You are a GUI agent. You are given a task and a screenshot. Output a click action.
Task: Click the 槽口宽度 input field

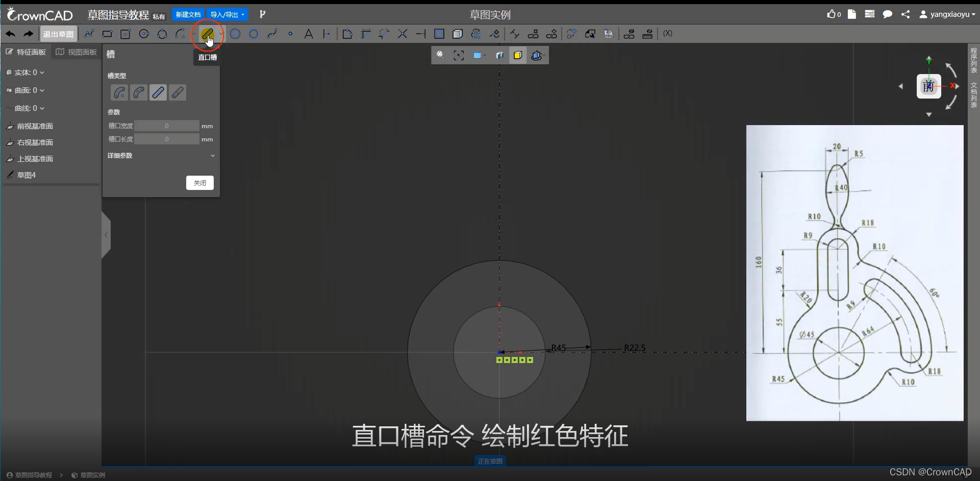167,126
